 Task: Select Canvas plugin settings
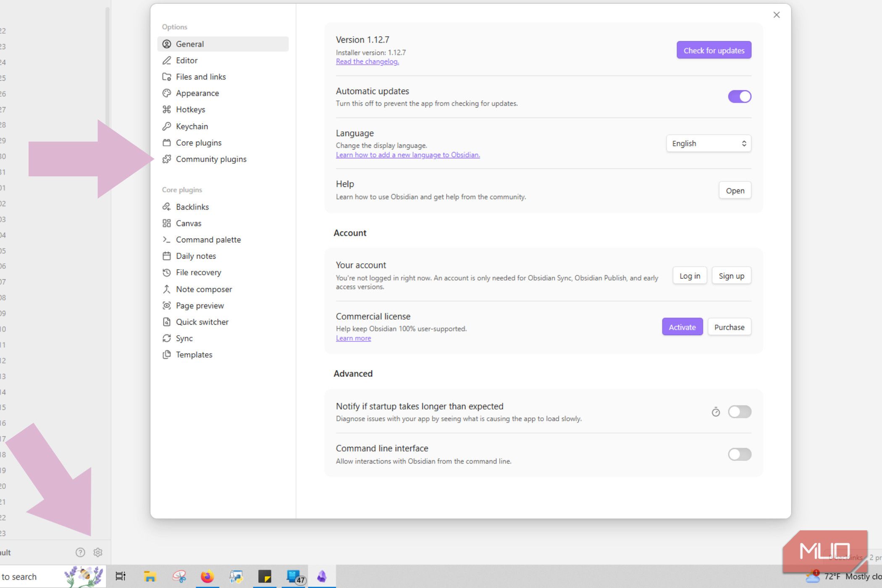click(223, 223)
